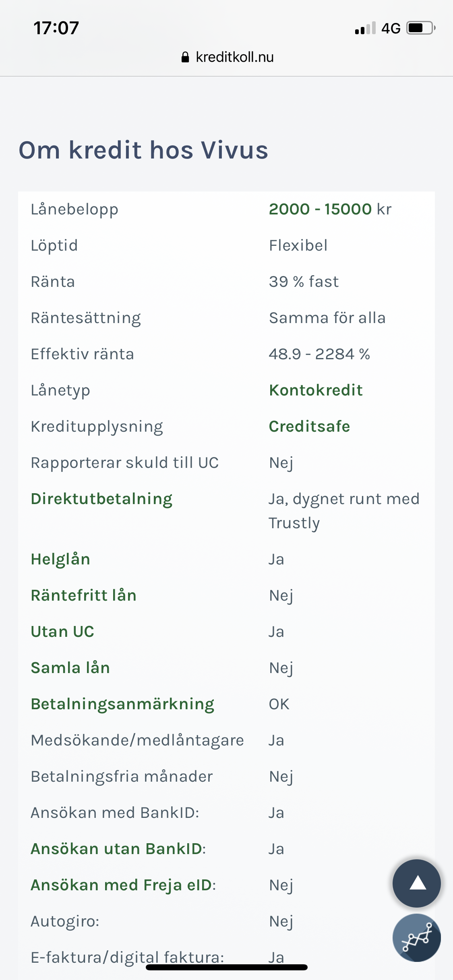Open the Samla lån link
This screenshot has width=453, height=980.
pyautogui.click(x=70, y=668)
